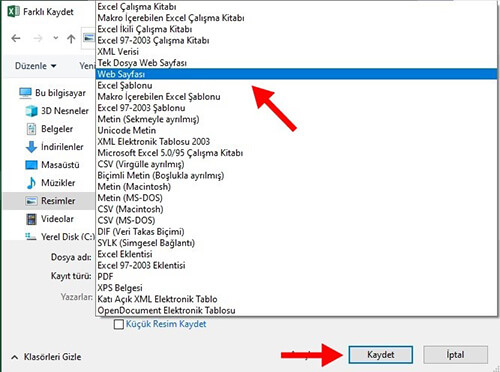
Task: Open recent locations chevron dropdown
Action: 56,38
